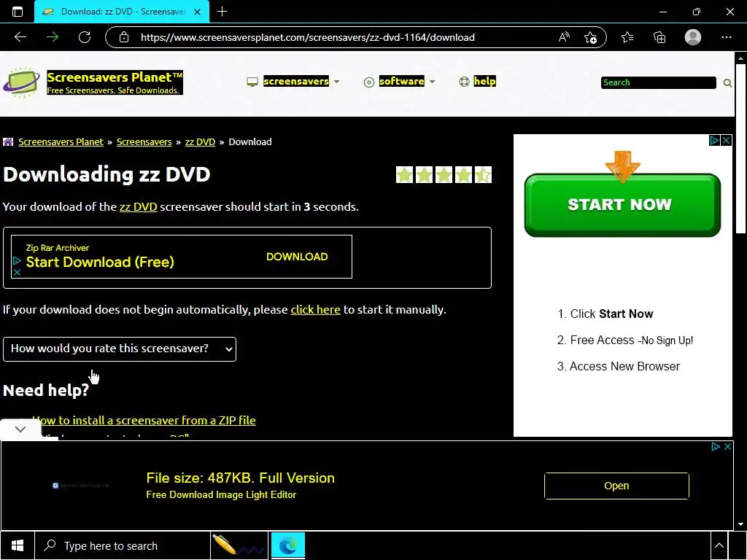This screenshot has height=560, width=747.
Task: Open the help menu item
Action: [x=477, y=82]
